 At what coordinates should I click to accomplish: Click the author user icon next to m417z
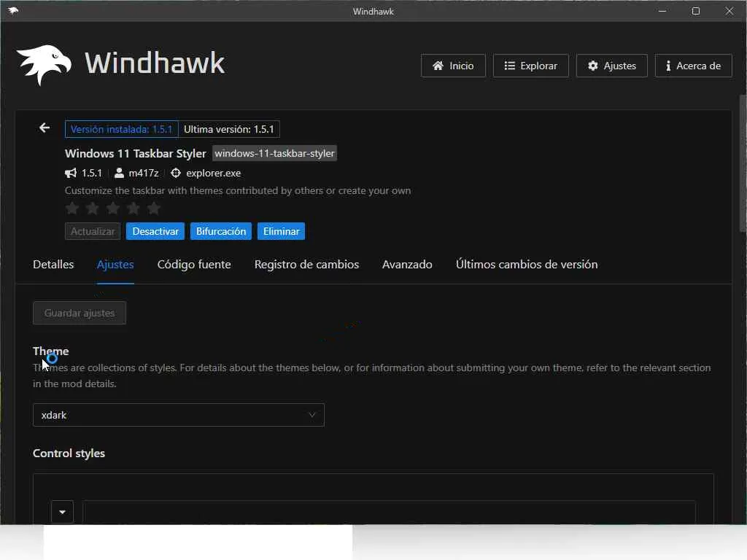pyautogui.click(x=119, y=173)
